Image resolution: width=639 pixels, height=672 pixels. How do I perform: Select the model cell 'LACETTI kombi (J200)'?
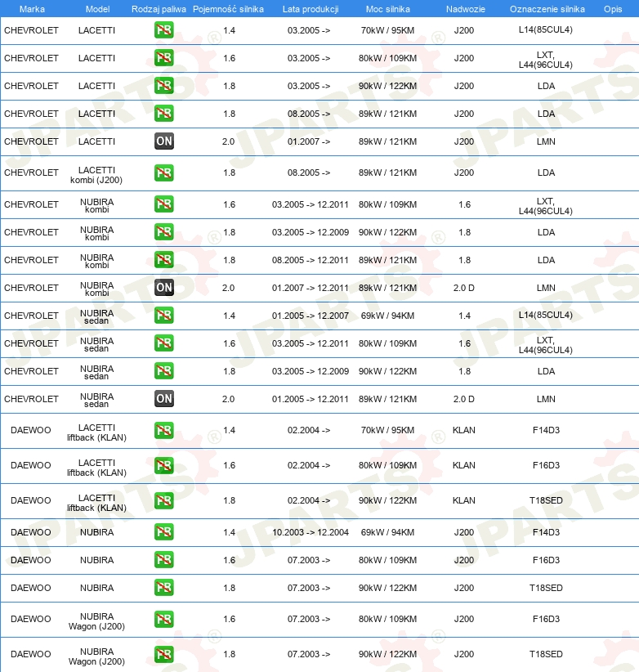pos(96,175)
